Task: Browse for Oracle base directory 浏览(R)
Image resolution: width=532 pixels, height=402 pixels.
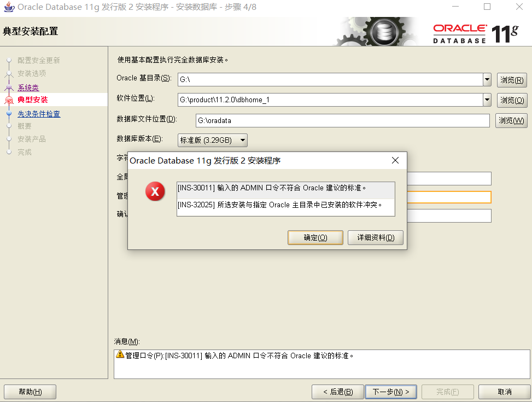Action: point(512,80)
